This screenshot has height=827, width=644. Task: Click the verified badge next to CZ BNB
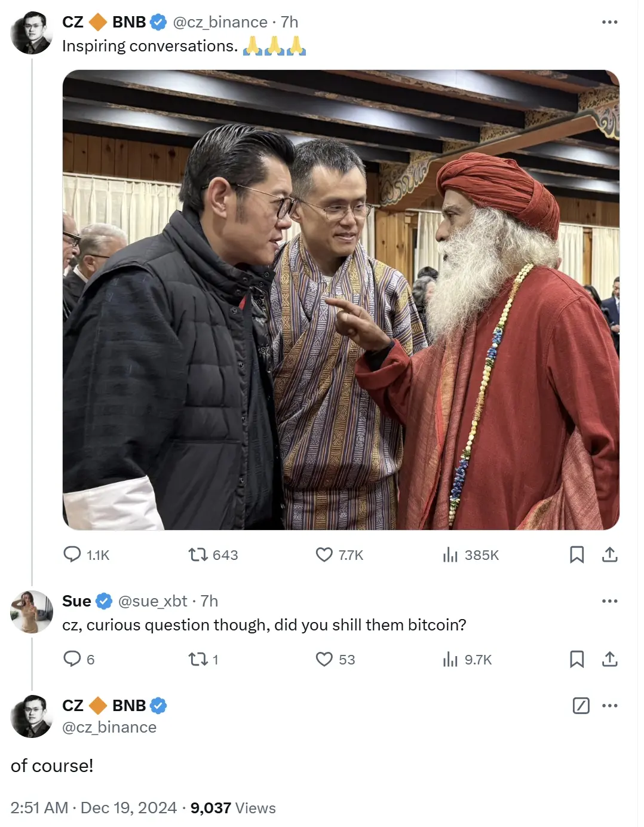pyautogui.click(x=157, y=22)
